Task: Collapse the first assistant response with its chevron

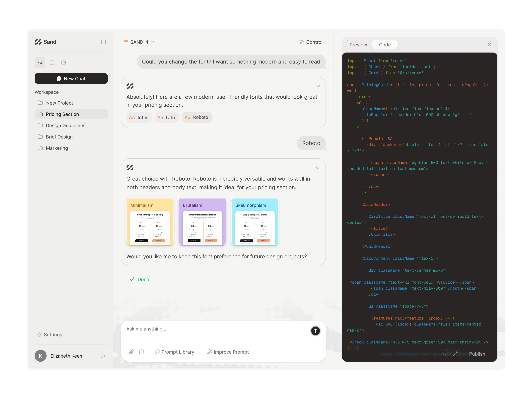Action: (x=318, y=86)
